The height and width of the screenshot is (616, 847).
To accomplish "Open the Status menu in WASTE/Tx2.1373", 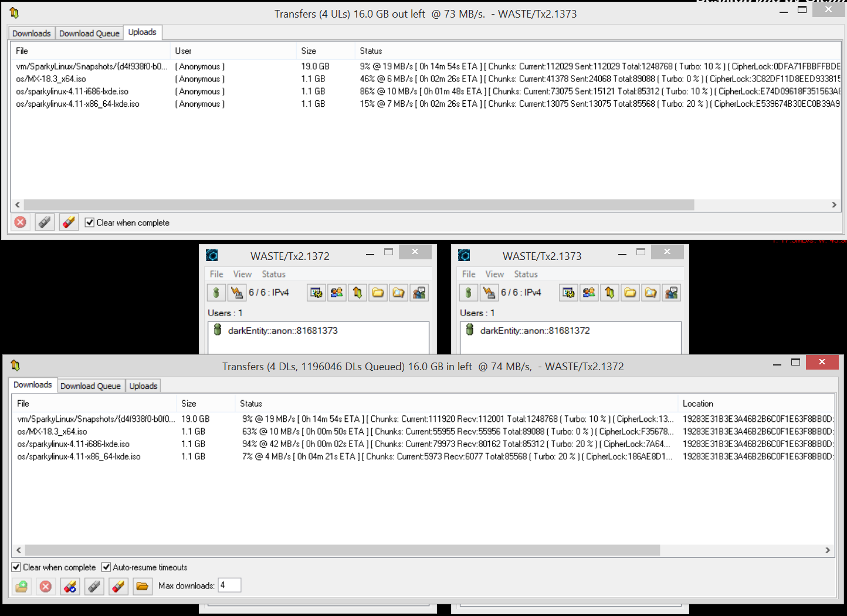I will 526,274.
